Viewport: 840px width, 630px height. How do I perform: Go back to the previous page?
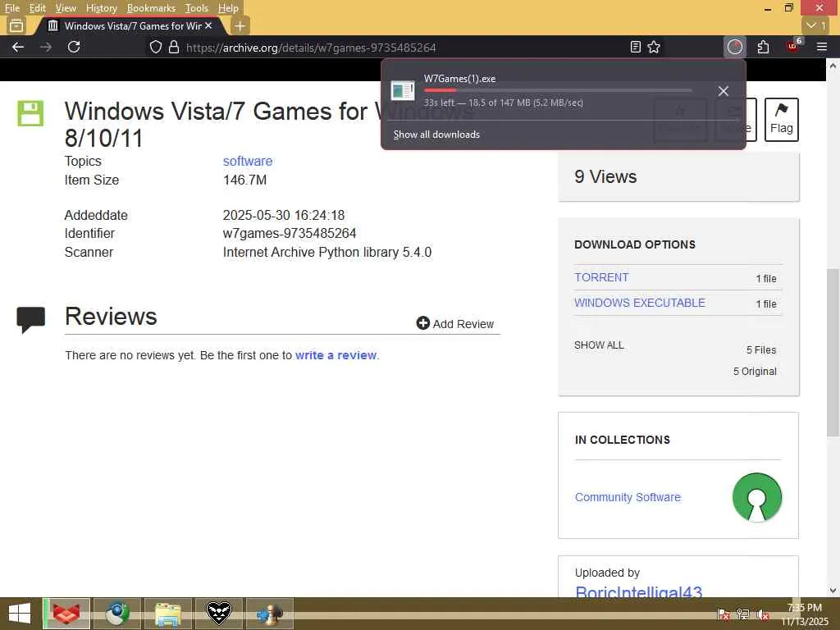pyautogui.click(x=18, y=47)
